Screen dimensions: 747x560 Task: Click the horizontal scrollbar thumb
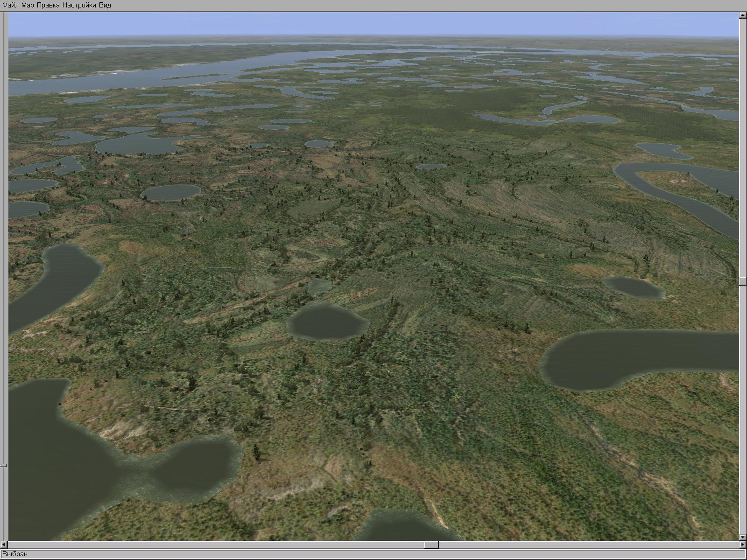[x=431, y=545]
